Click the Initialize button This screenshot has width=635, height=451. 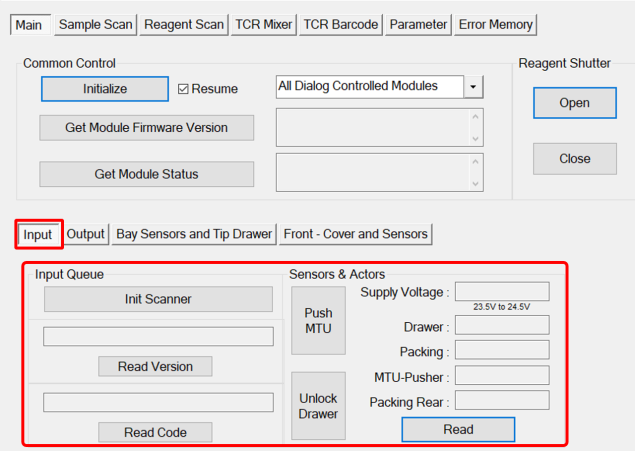coord(105,89)
